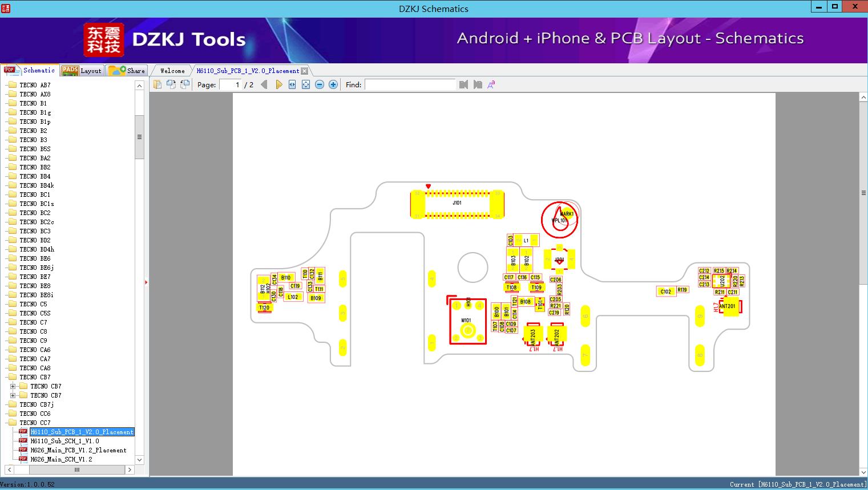
Task: Click the J101 connector label on PCB
Action: point(457,203)
